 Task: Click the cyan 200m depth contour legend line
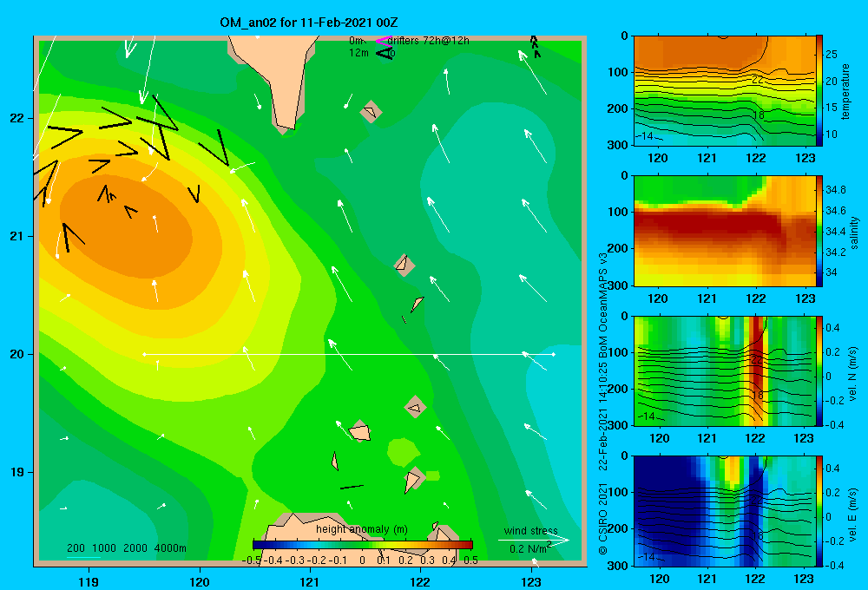83,557
